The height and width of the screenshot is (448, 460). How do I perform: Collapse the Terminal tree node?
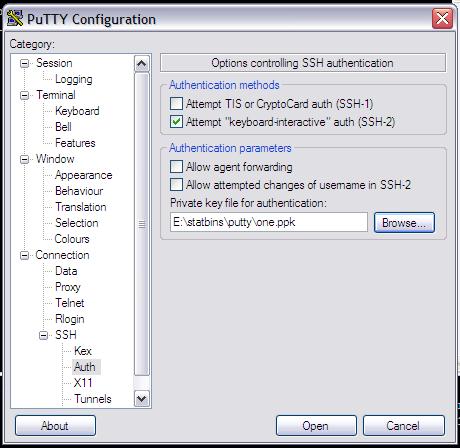[x=24, y=95]
